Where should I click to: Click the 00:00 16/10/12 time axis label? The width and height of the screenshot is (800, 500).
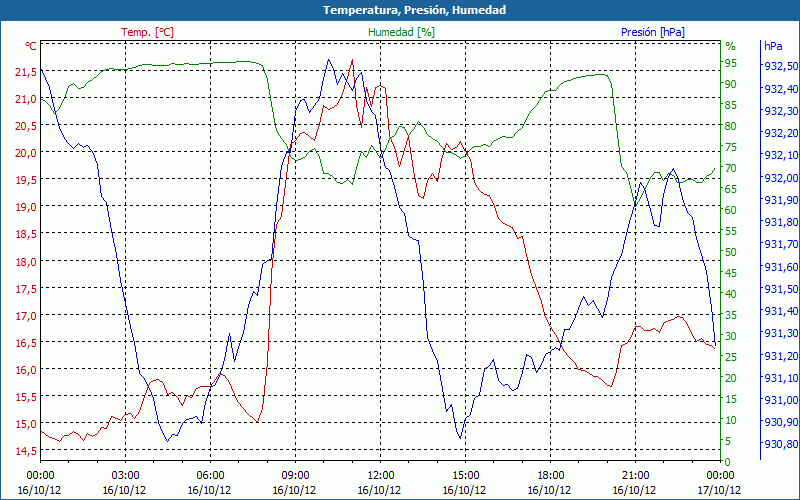click(40, 483)
